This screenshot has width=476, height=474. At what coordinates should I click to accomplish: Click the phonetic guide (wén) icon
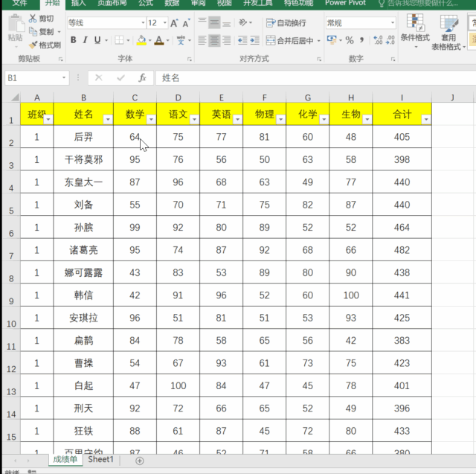181,40
